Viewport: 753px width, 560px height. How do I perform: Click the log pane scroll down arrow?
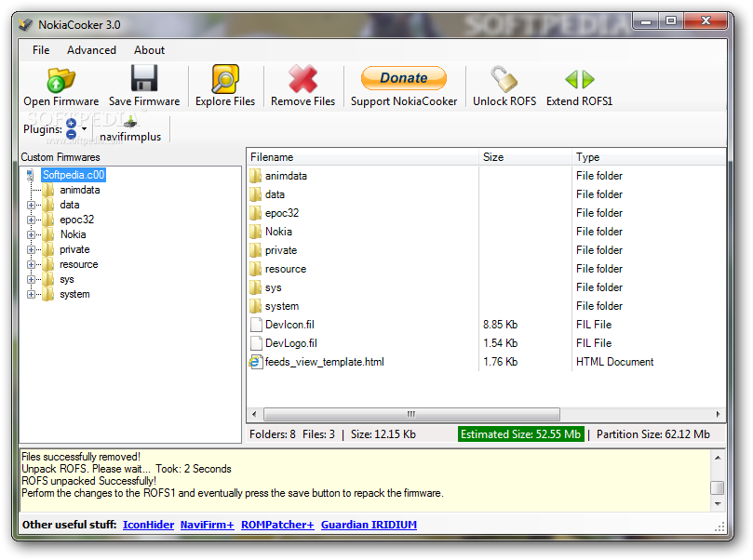(718, 504)
